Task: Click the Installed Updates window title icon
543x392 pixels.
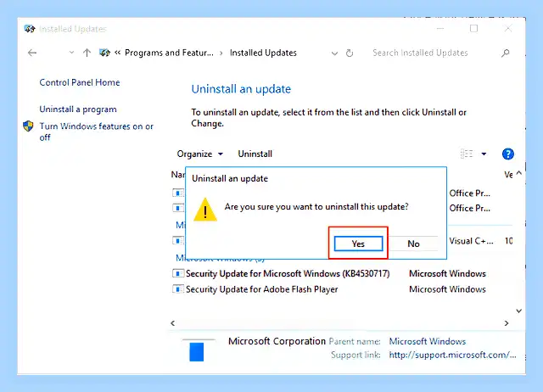Action: [x=30, y=28]
